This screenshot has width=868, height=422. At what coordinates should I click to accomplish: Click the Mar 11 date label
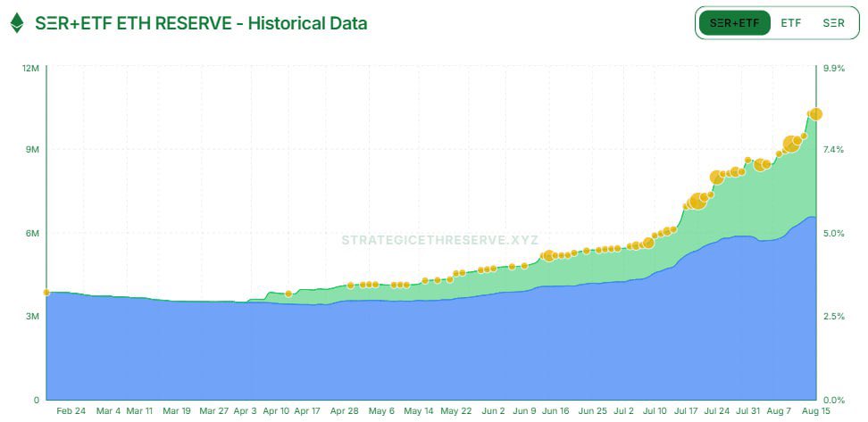[139, 411]
